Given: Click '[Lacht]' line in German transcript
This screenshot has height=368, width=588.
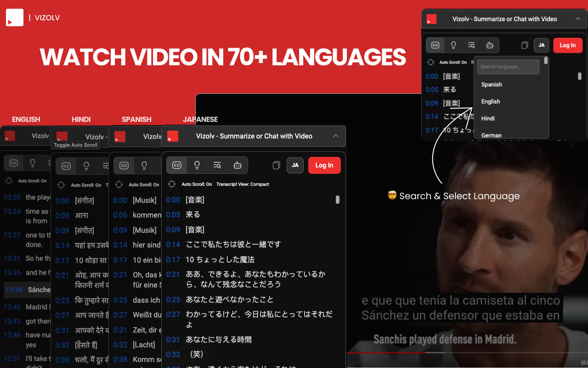Looking at the screenshot, I should (x=145, y=345).
